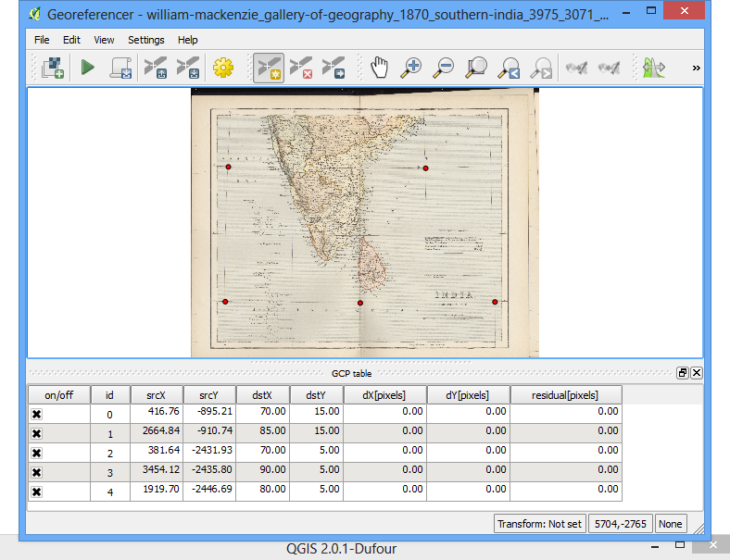This screenshot has width=730, height=560.
Task: Click Link Georeferencer to QGIS icon
Action: pos(576,68)
